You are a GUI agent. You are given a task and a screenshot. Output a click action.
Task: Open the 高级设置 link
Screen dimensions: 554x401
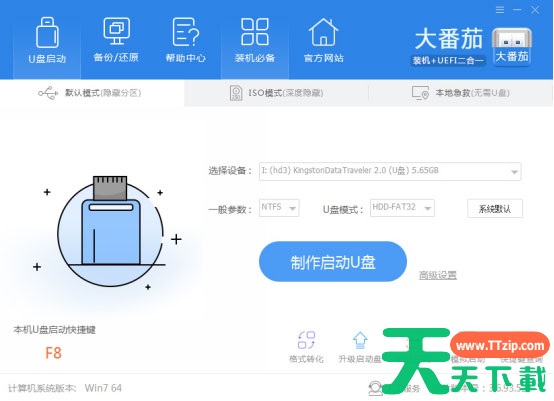(438, 275)
